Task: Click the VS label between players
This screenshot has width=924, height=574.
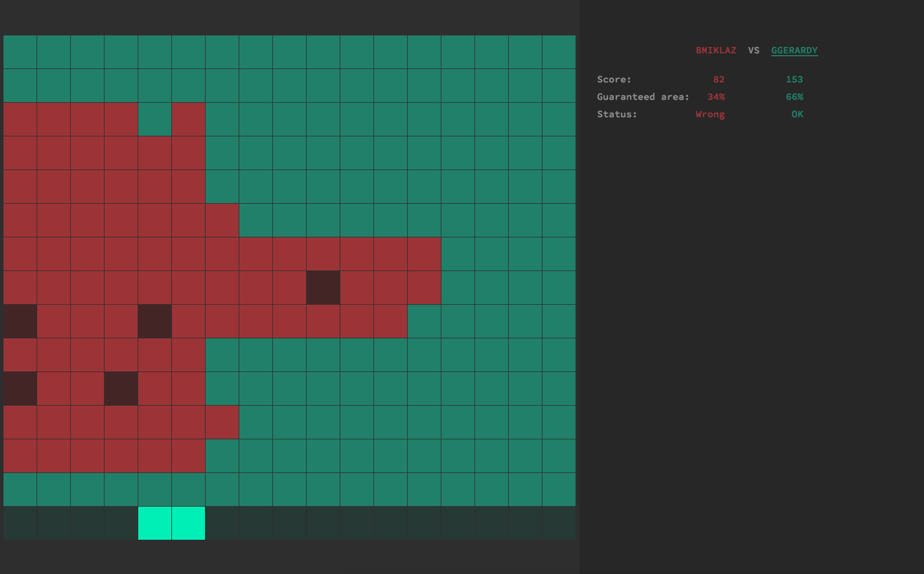Action: pos(754,50)
